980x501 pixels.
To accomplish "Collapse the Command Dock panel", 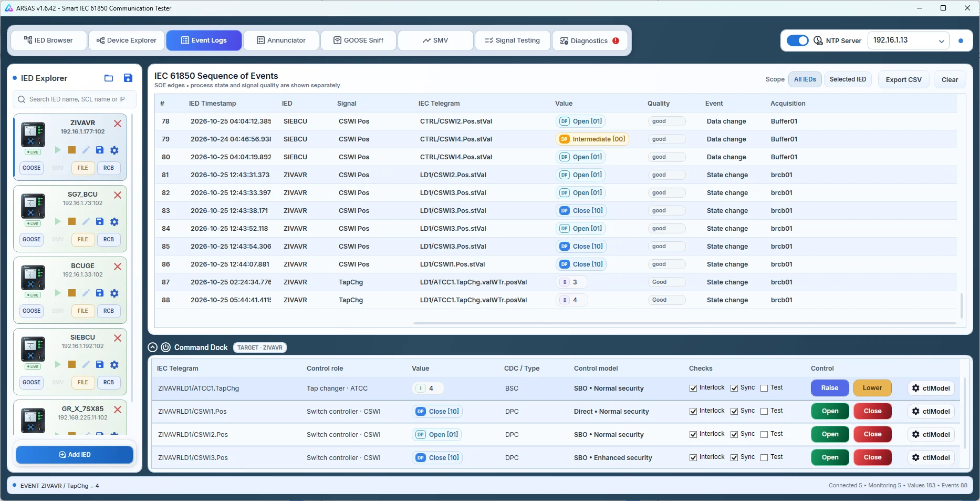I will coord(153,347).
